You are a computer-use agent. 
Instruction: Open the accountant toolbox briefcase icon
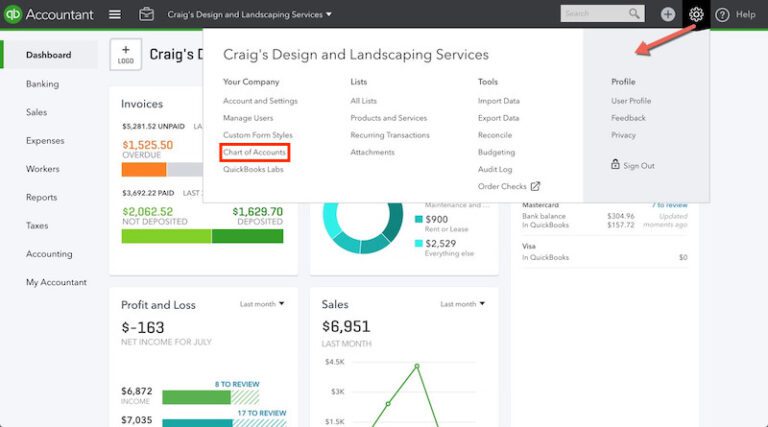[x=146, y=14]
